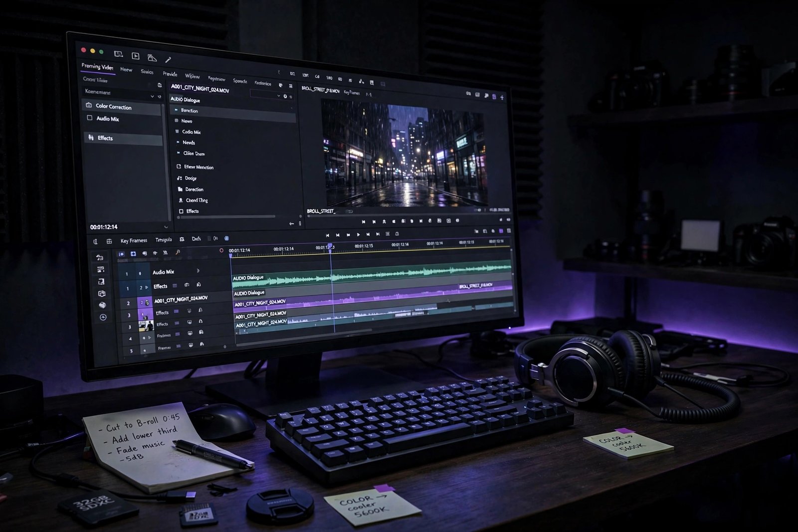
Task: Select the green AUDIO Dialogue clip in timeline
Action: pos(372,275)
